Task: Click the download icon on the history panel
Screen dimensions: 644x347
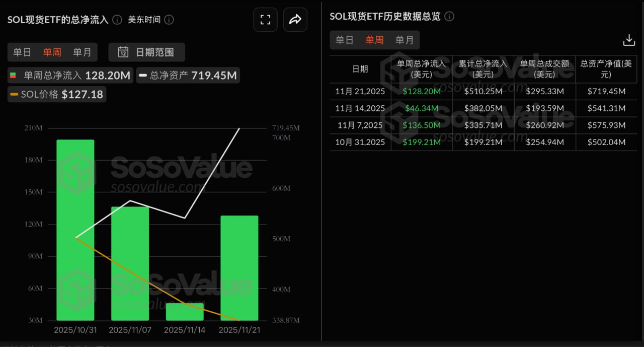Action: coord(629,39)
